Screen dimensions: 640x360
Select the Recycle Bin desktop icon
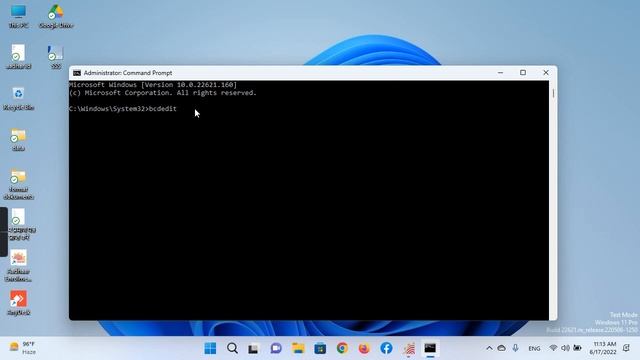click(x=18, y=98)
